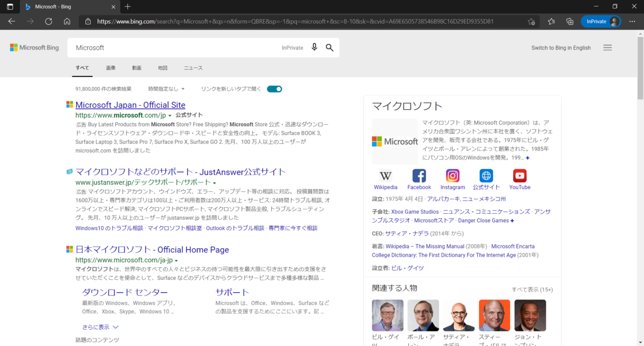The image size is (644, 346).
Task: Expand さらに表示 under deep links
Action: click(x=100, y=327)
